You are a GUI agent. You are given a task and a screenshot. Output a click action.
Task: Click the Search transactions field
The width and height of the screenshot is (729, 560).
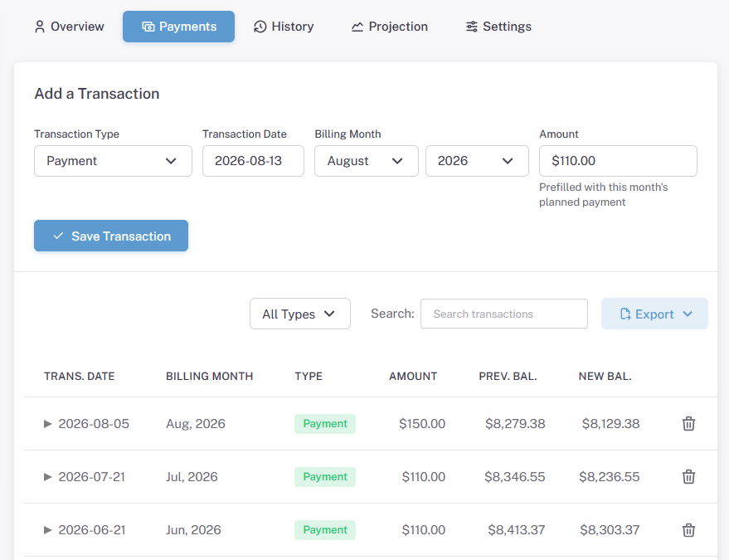(x=504, y=314)
